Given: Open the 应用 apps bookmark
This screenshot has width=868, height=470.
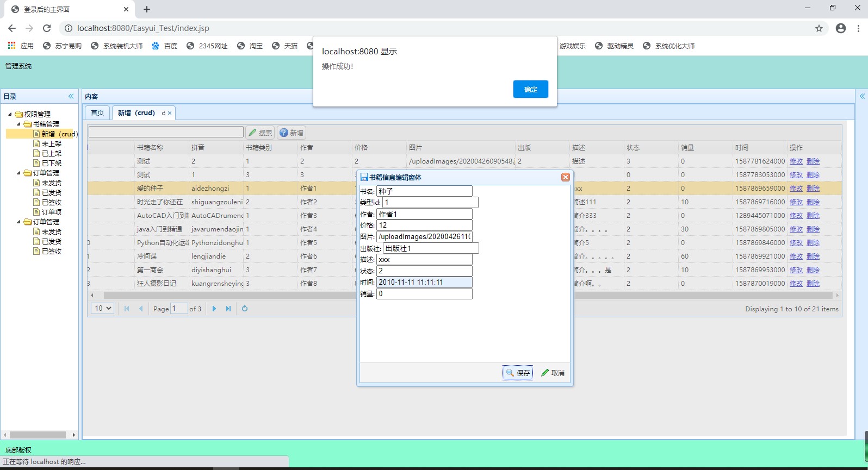Looking at the screenshot, I should pyautogui.click(x=21, y=46).
